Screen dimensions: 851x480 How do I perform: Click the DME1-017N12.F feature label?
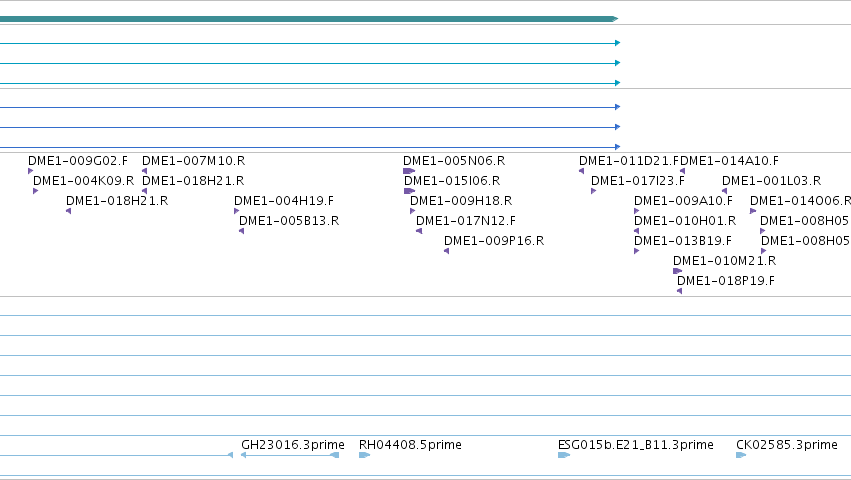click(x=466, y=221)
